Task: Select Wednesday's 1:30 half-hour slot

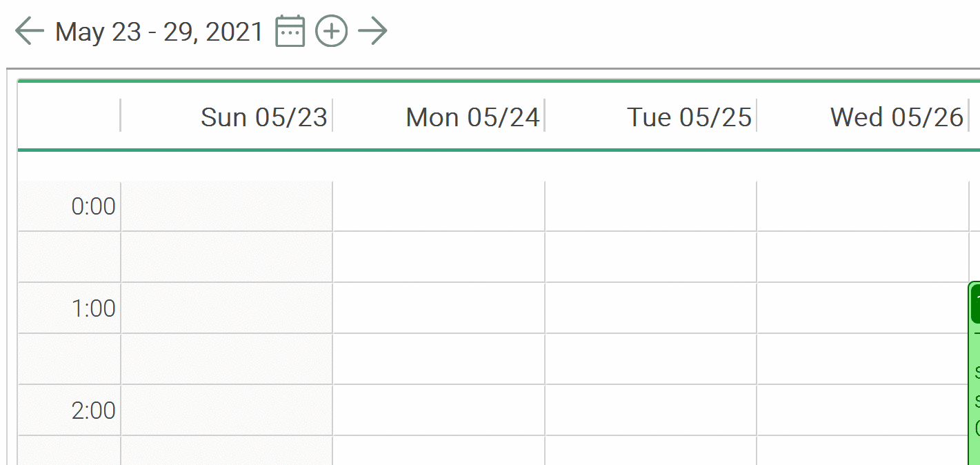Action: 862,359
